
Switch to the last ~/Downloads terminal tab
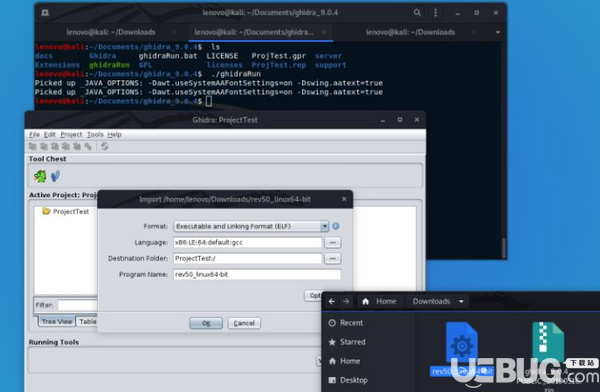411,32
